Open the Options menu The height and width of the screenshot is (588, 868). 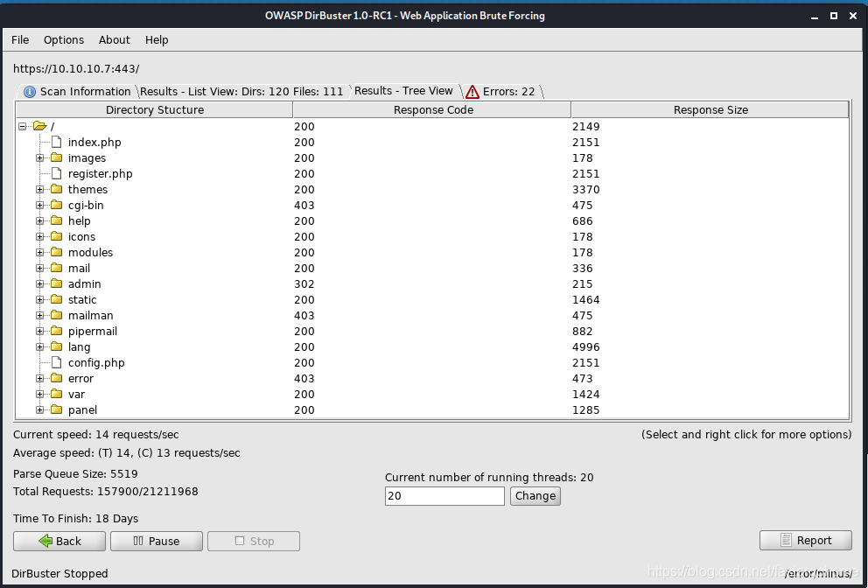tap(64, 40)
